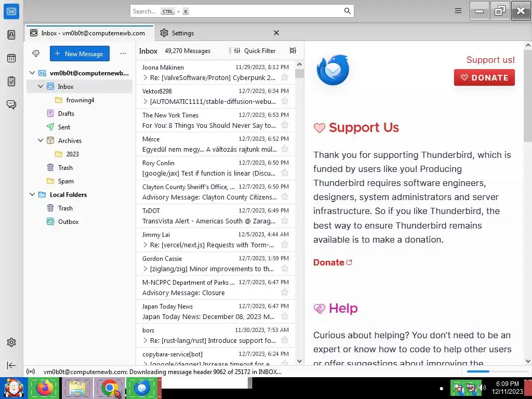Click the online status indicator icon
Viewport: 532px width, 399px height.
click(x=31, y=371)
